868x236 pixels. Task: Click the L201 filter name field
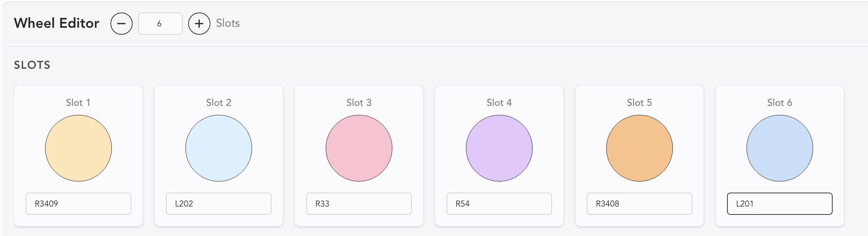click(780, 204)
